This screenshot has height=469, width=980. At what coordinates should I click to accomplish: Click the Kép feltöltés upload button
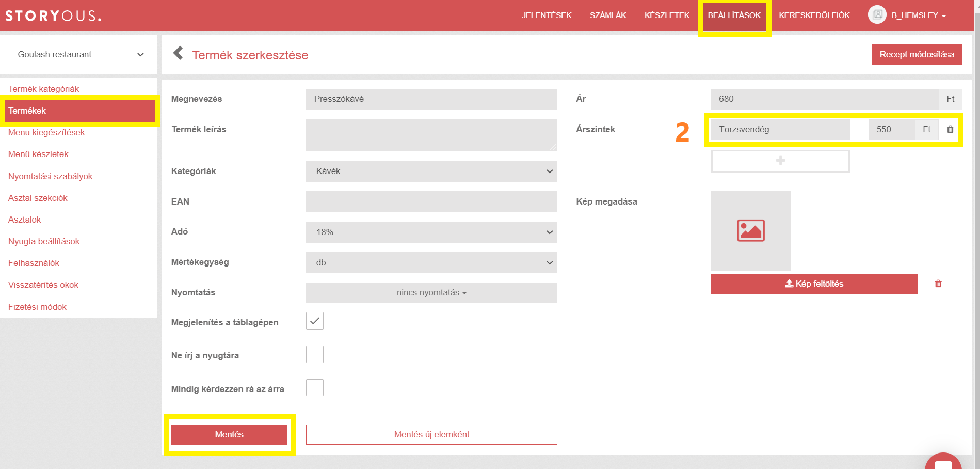pos(814,284)
